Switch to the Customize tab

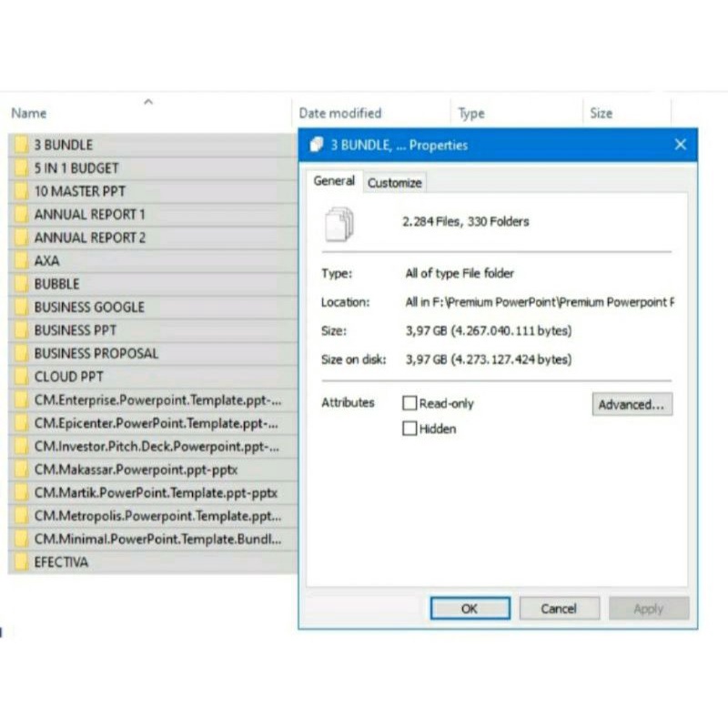pos(395,183)
